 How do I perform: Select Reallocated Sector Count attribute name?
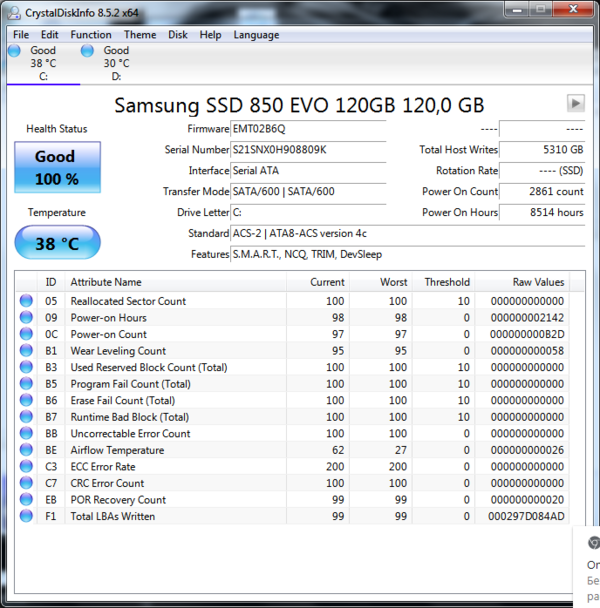pyautogui.click(x=128, y=301)
